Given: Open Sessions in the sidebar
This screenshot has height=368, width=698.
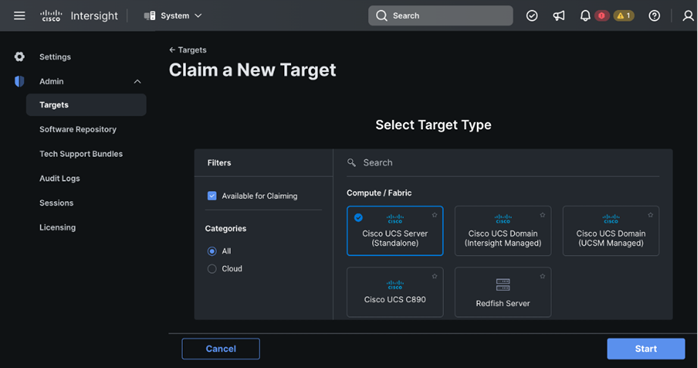Looking at the screenshot, I should [56, 203].
